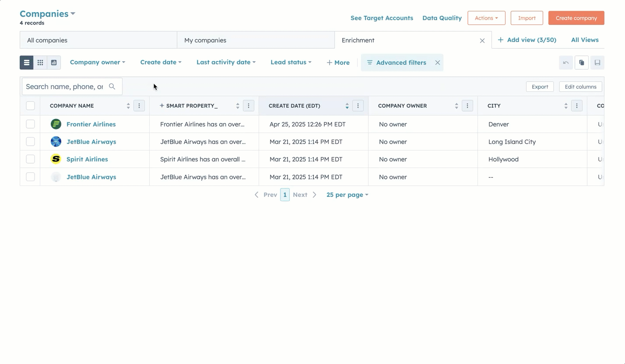
Task: Open City column options menu
Action: pos(577,106)
